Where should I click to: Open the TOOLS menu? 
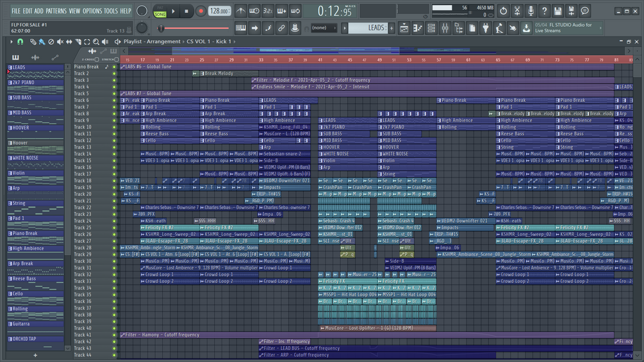[111, 11]
